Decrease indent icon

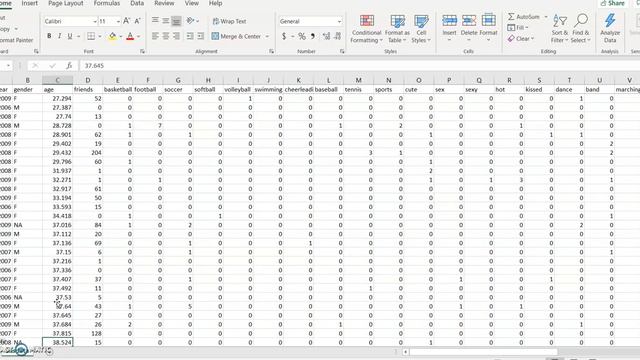(x=190, y=36)
